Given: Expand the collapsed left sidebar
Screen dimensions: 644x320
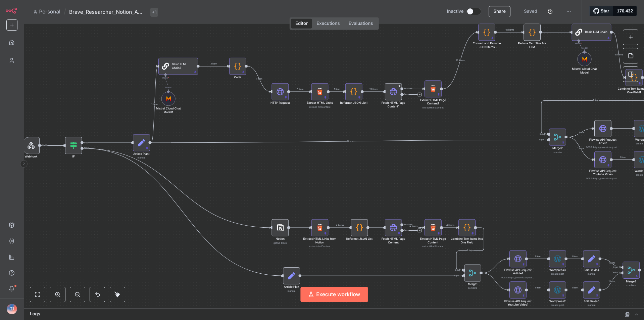Looking at the screenshot, I should coord(24,164).
